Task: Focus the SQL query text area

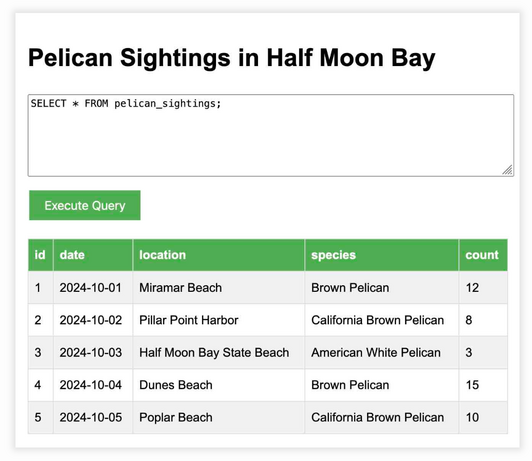Action: (x=271, y=135)
